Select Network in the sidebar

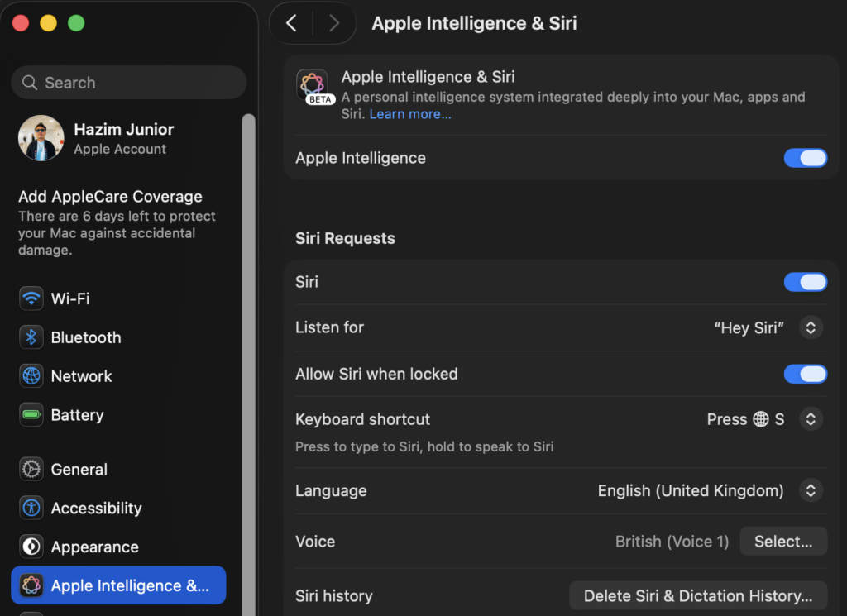point(118,375)
